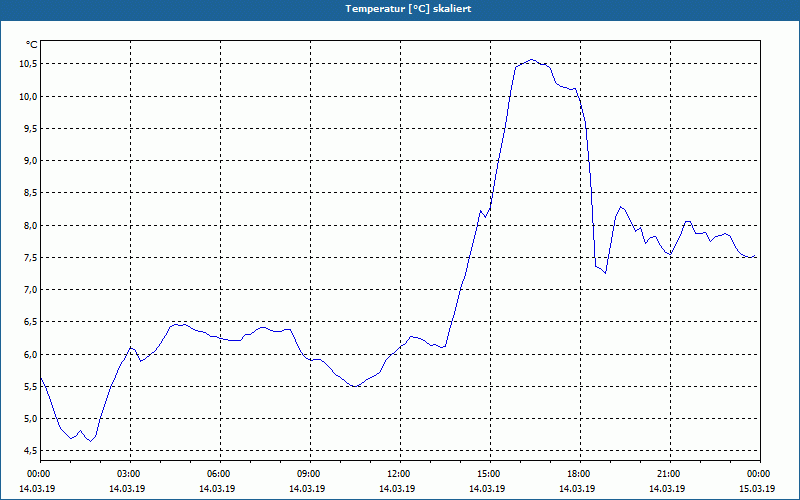800x500 pixels.
Task: Select the 5,5 y-axis label
Action: tap(31, 387)
